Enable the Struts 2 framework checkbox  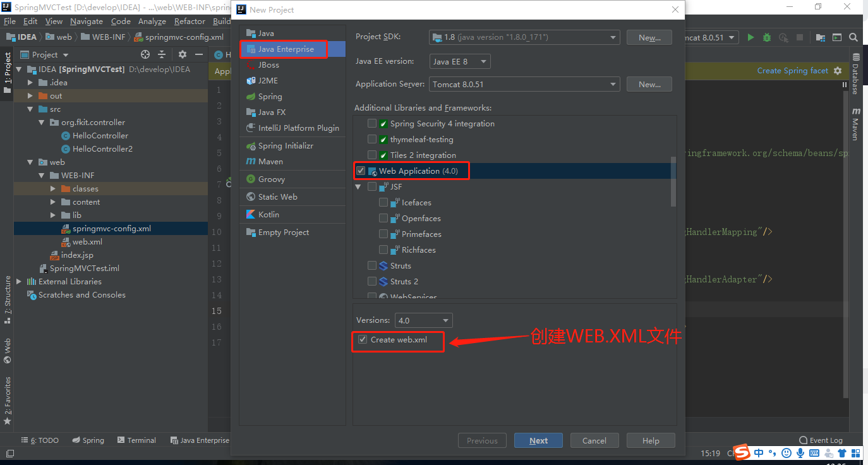pos(372,282)
